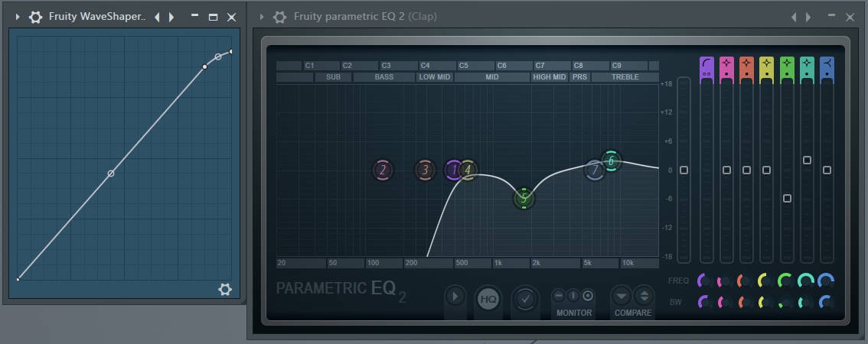Screen dimensions: 868x344
Task: Click the gear icon at WaveShaper graph bottom
Action: click(x=225, y=289)
